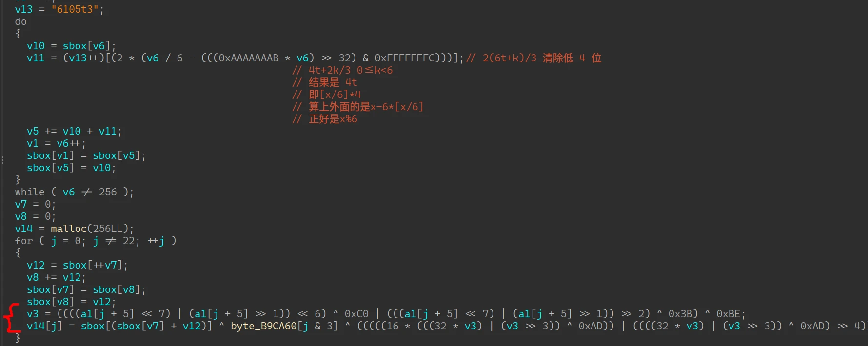Click the 0xFFFFFFFC mask constant
The height and width of the screenshot is (346, 868).
pos(404,58)
